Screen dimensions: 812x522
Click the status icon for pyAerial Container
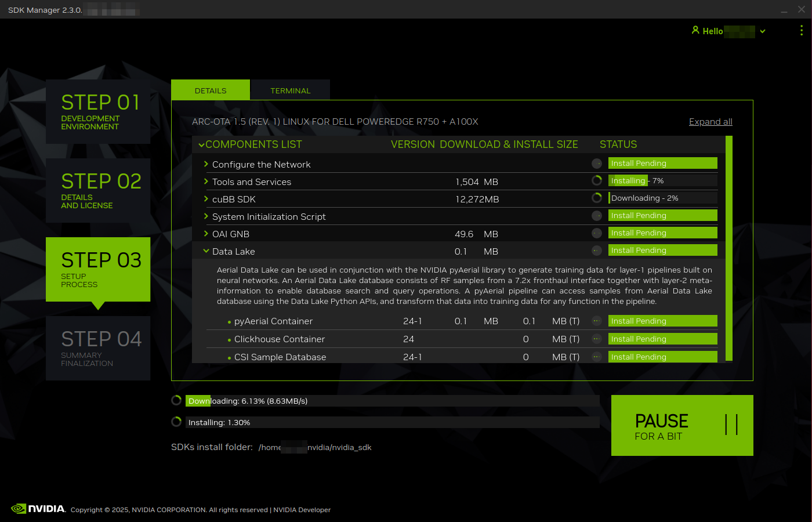tap(597, 321)
